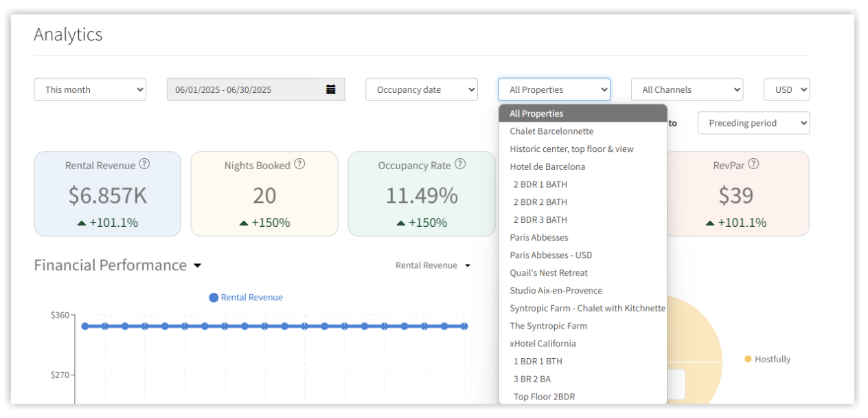The height and width of the screenshot is (418, 868).
Task: Collapse the Financial Performance section
Action: point(198,265)
